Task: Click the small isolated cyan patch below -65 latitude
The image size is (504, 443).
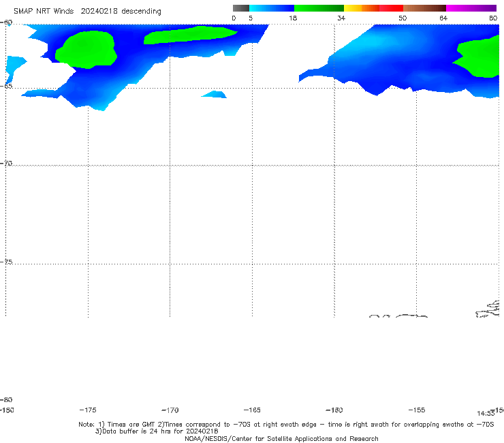Action: (x=214, y=94)
